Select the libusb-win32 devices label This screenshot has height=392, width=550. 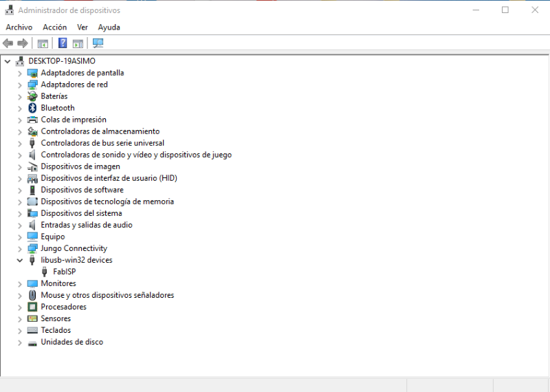click(x=76, y=260)
